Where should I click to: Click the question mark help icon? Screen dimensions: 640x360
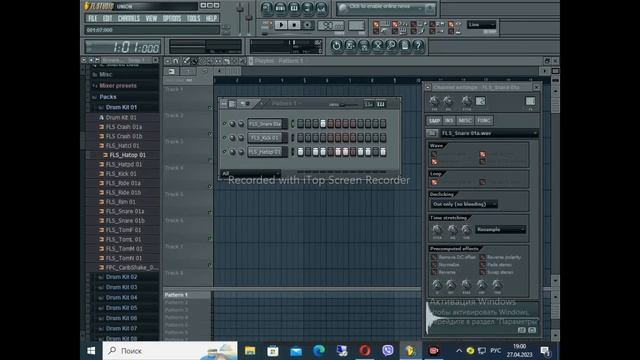[418, 45]
